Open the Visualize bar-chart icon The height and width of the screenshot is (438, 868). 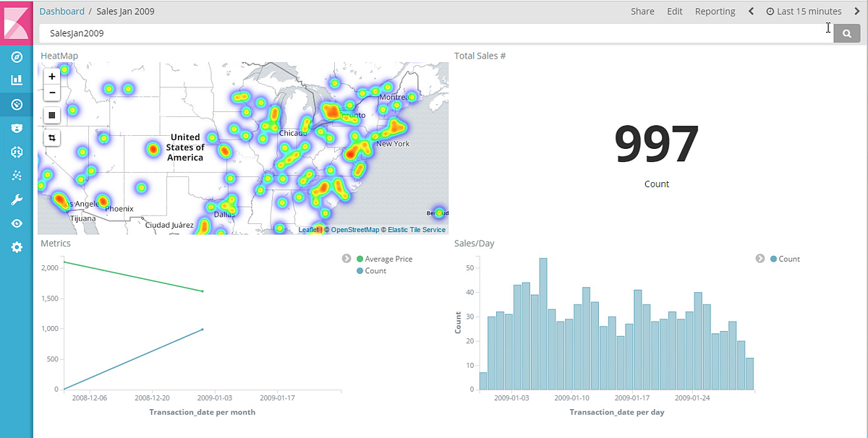[16, 80]
